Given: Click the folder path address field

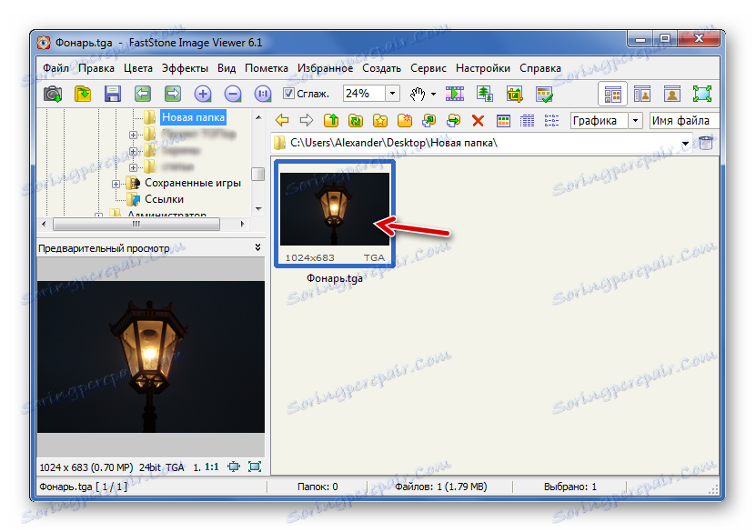Looking at the screenshot, I should coord(481,143).
